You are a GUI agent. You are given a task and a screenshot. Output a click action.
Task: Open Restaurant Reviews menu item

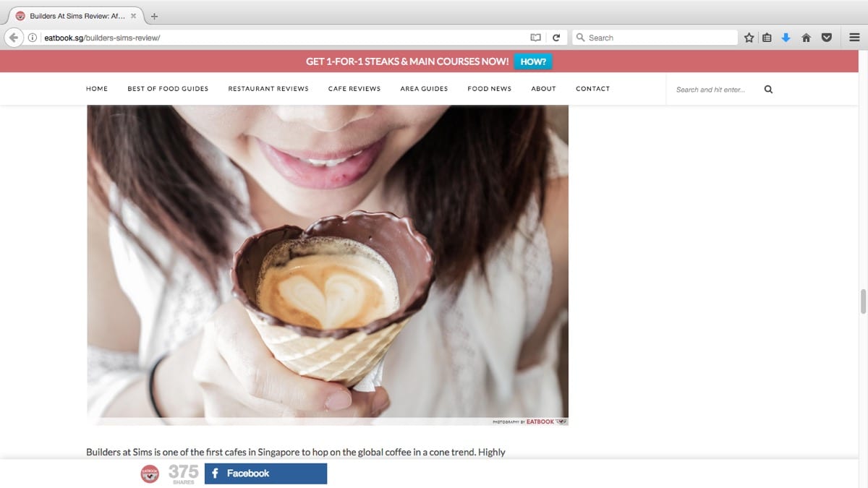pos(268,89)
